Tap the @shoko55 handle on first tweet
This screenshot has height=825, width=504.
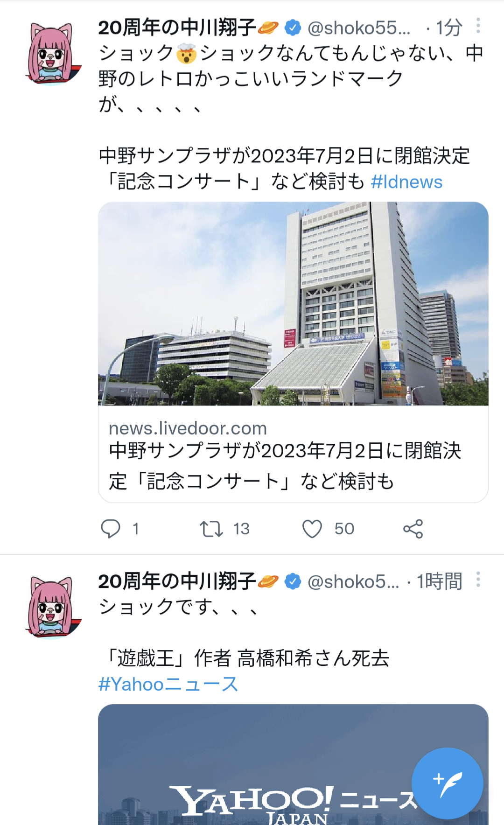coord(358,28)
